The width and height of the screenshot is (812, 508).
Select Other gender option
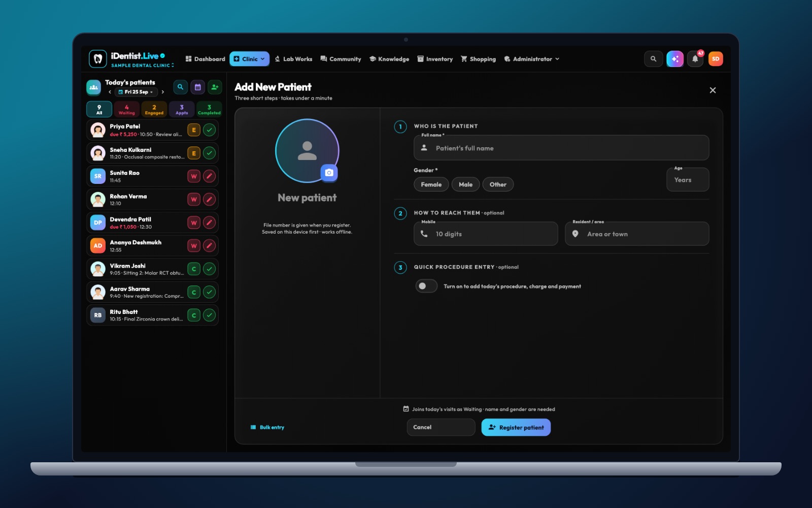coord(498,184)
